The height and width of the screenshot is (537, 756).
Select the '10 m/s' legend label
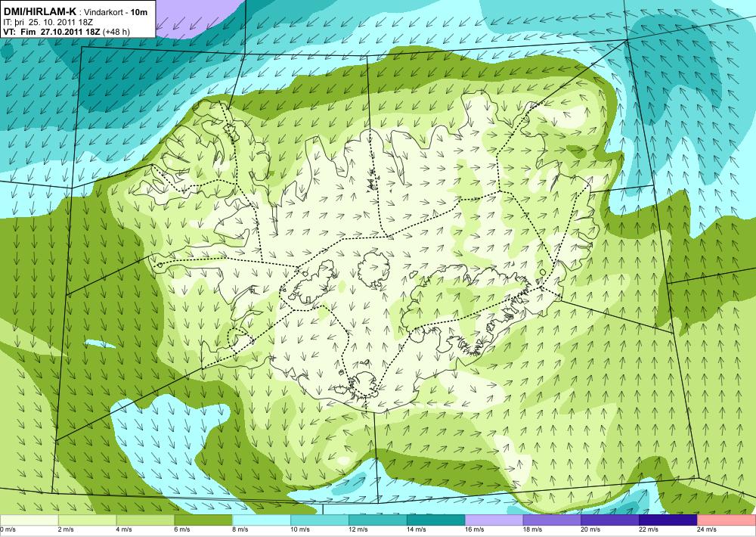[x=300, y=529]
